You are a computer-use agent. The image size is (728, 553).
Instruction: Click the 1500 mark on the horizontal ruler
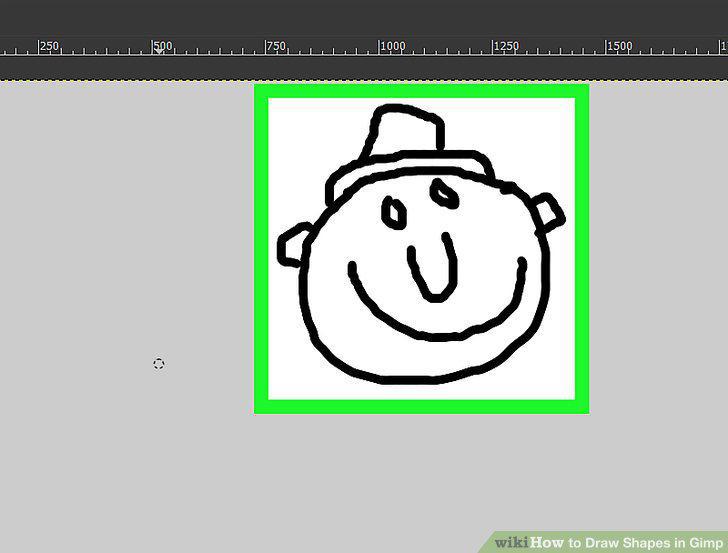(x=620, y=46)
